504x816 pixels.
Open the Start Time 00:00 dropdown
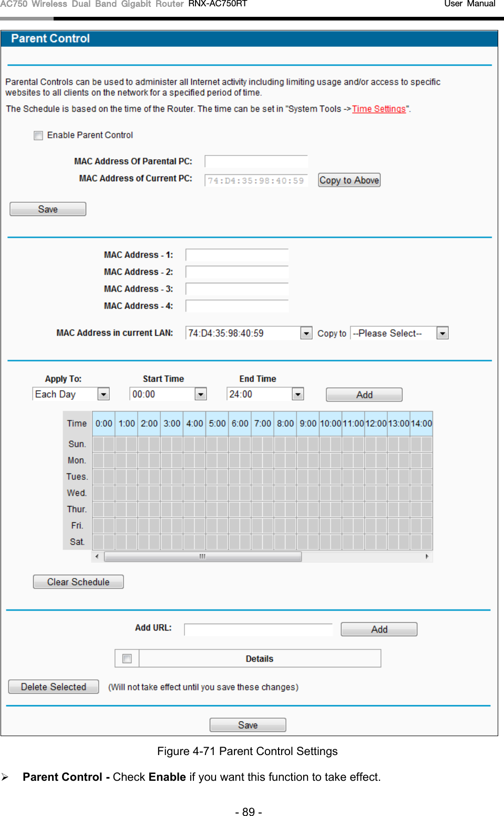click(168, 394)
